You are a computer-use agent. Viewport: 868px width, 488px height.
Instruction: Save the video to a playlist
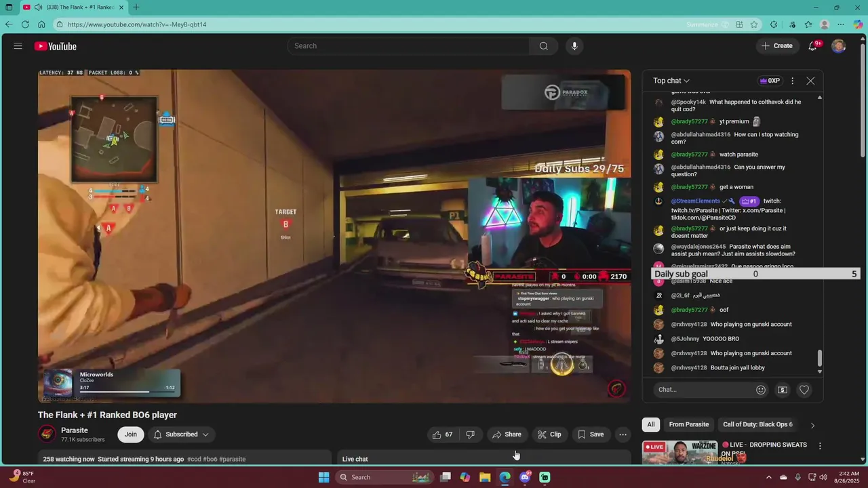pos(590,434)
